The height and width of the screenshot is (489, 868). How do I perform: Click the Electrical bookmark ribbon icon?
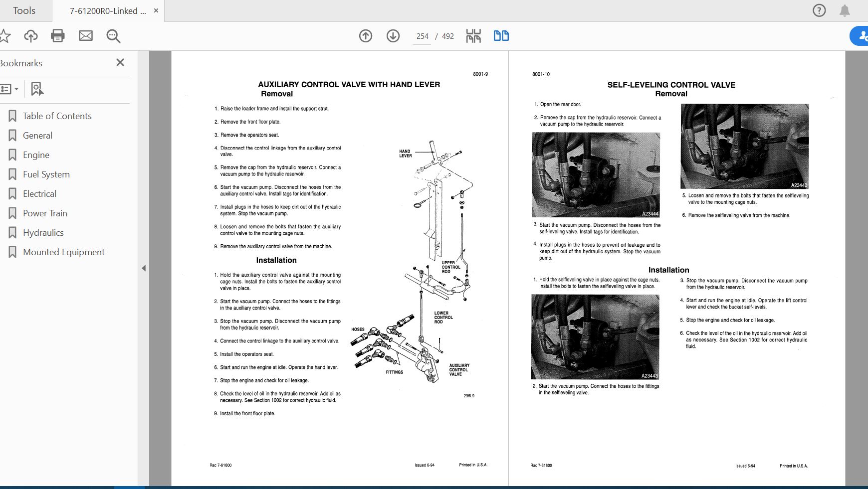pos(12,194)
